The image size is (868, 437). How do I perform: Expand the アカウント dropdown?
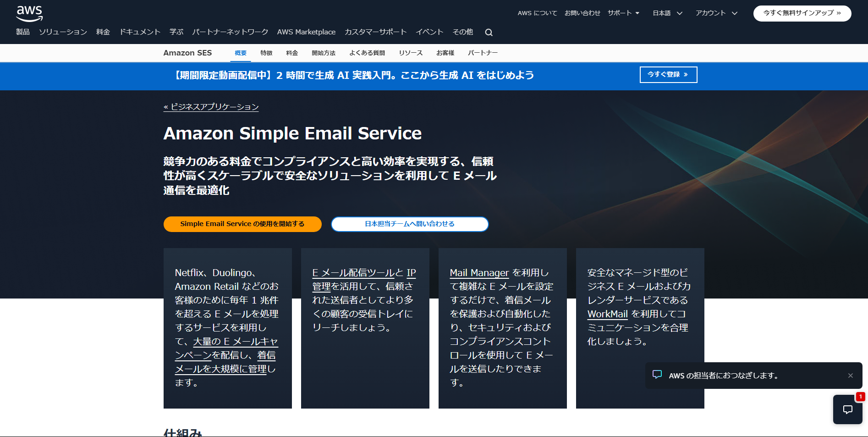click(717, 13)
